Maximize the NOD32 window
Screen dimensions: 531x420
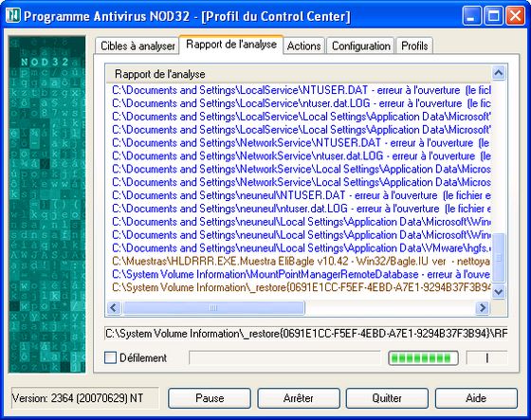coord(493,15)
